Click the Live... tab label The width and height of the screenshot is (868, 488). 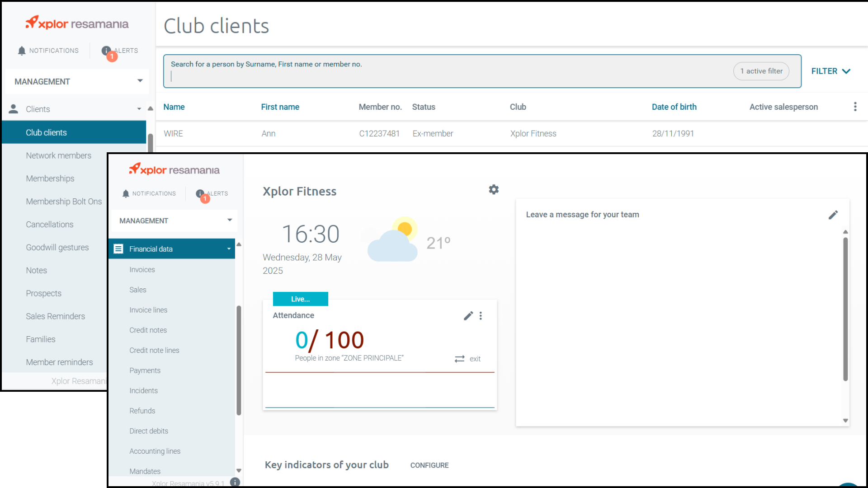coord(301,299)
